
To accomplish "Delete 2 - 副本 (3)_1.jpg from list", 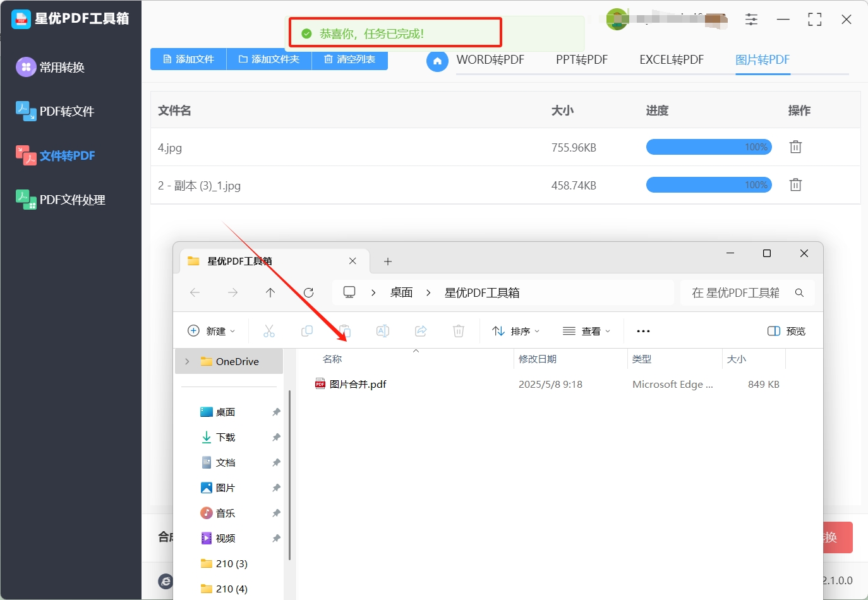I will [795, 185].
